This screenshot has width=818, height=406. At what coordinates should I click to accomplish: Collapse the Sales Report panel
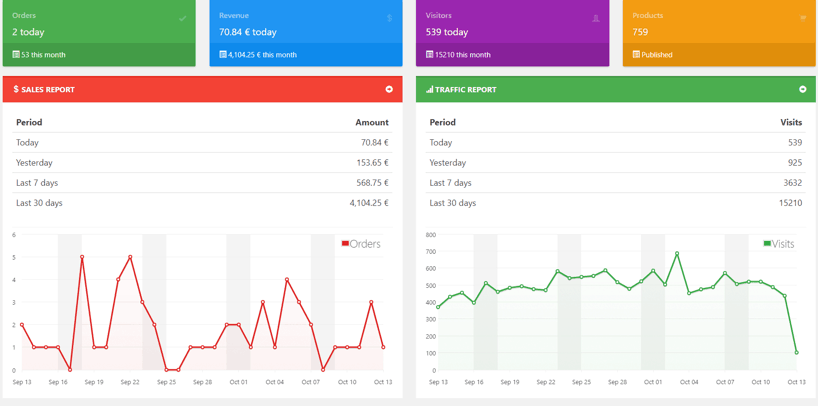[x=389, y=90]
